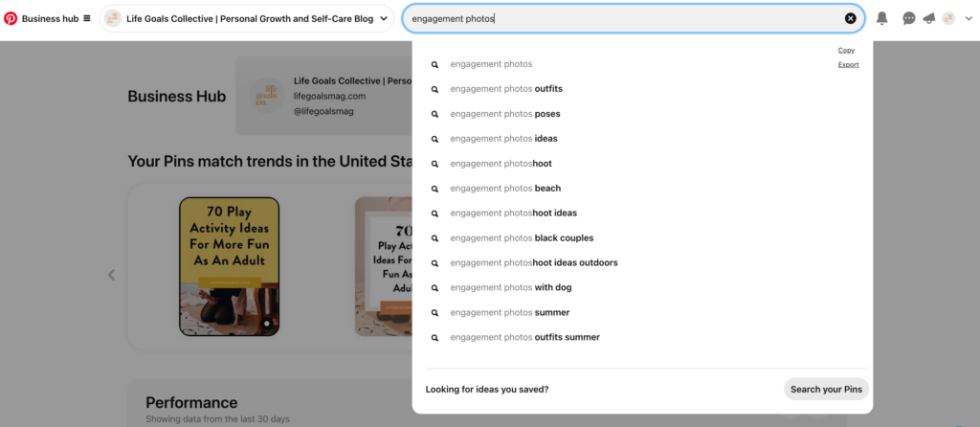Screen dimensions: 980x427
Task: Open the profile avatar in top bar
Action: [x=948, y=19]
